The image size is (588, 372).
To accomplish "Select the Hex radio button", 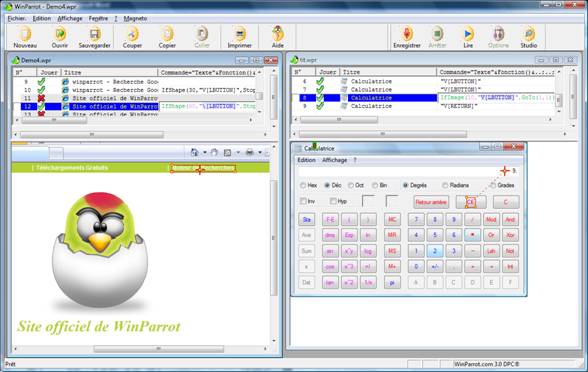I will click(x=303, y=185).
